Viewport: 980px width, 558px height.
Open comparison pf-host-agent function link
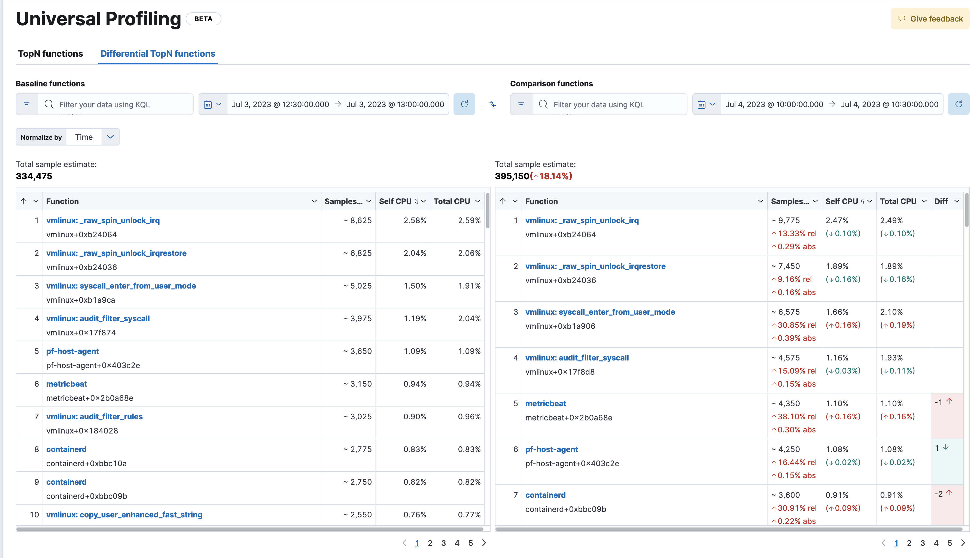551,449
